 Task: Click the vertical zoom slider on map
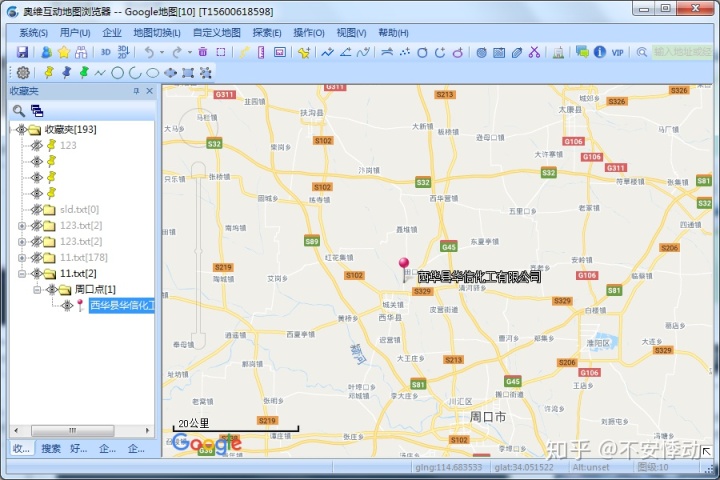point(198,256)
